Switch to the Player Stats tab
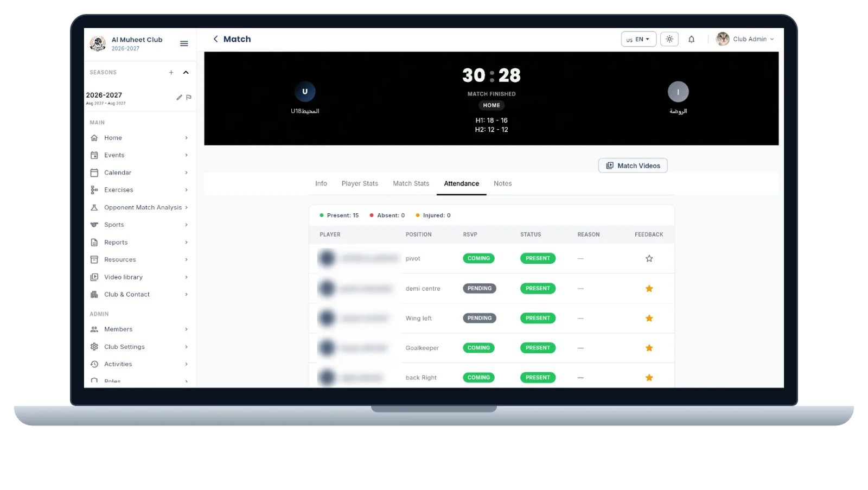The height and width of the screenshot is (490, 868). 360,183
